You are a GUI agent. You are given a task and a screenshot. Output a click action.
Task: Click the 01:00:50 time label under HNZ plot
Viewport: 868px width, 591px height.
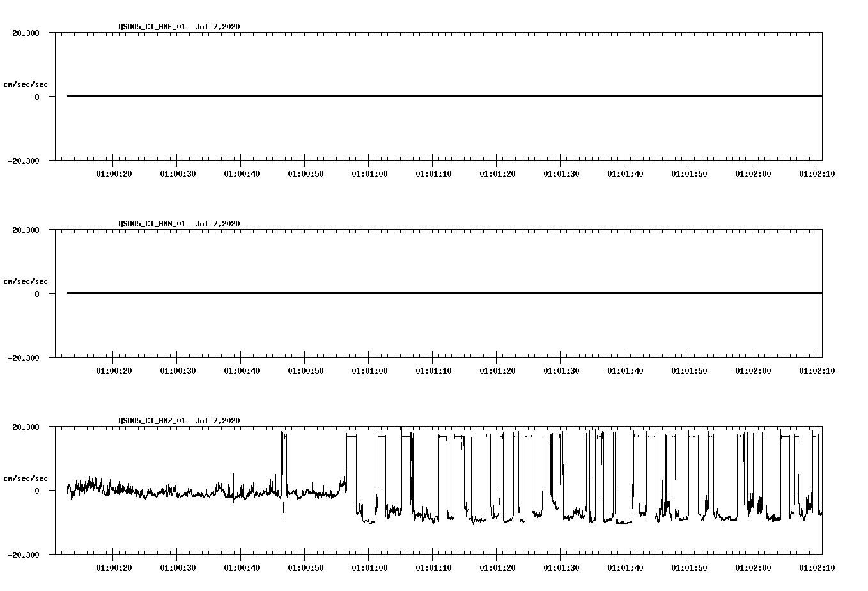pos(306,567)
